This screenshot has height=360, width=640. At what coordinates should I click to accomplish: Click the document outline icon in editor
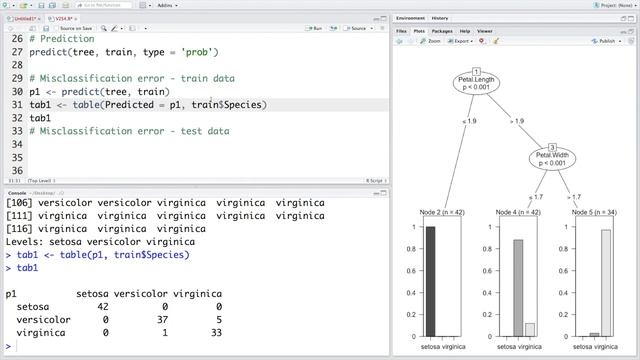click(382, 29)
